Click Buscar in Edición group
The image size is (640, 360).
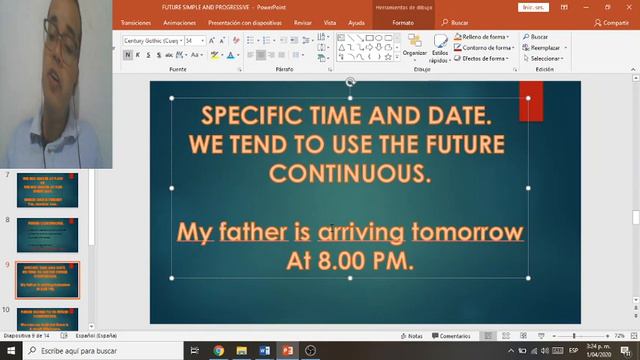[x=535, y=37]
